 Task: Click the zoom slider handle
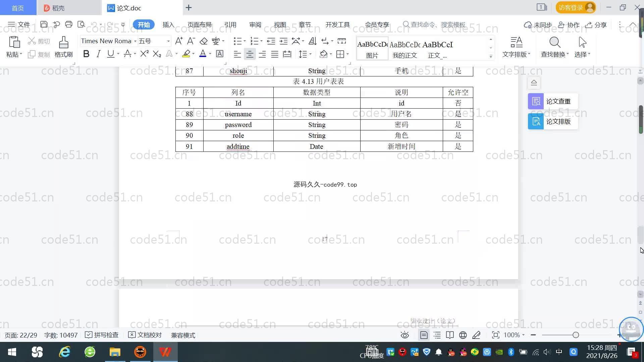point(576,335)
